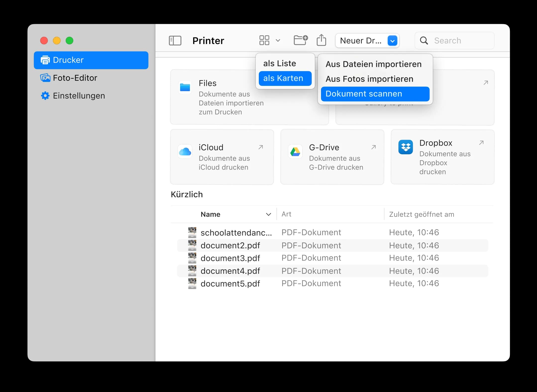
Task: Maximize window with green button
Action: 69,41
